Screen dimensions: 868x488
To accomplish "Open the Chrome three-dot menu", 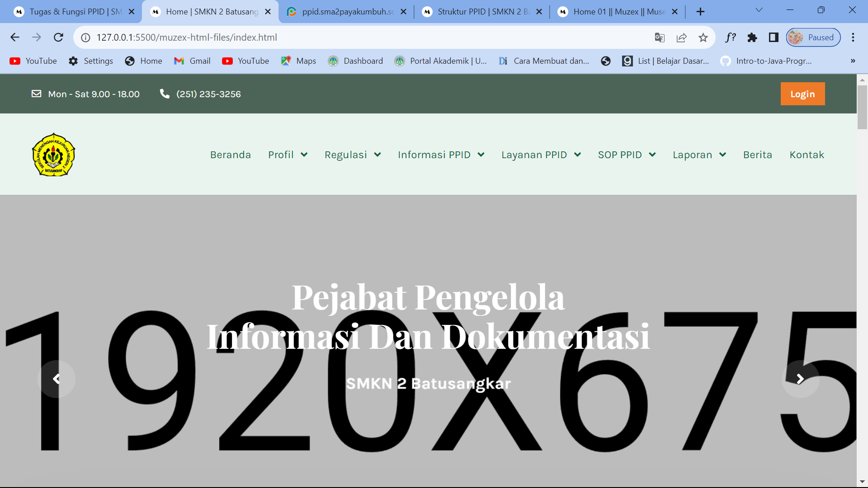I will tap(853, 38).
